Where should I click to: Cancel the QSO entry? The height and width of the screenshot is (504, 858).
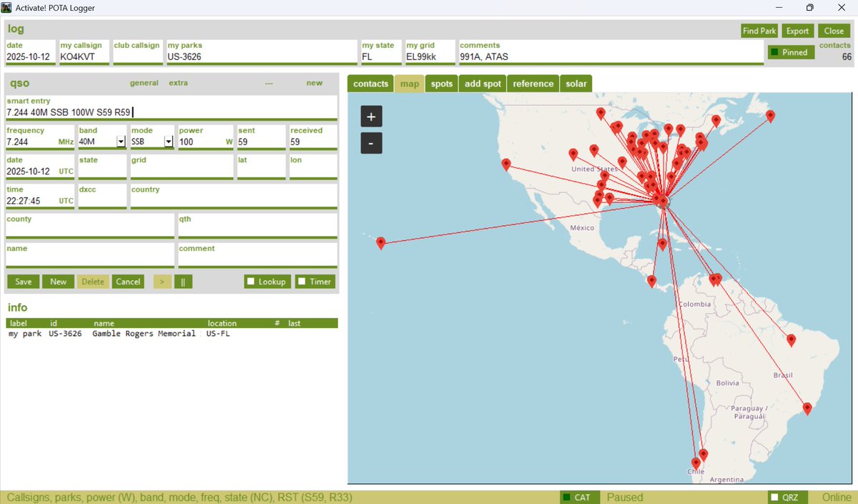[128, 282]
